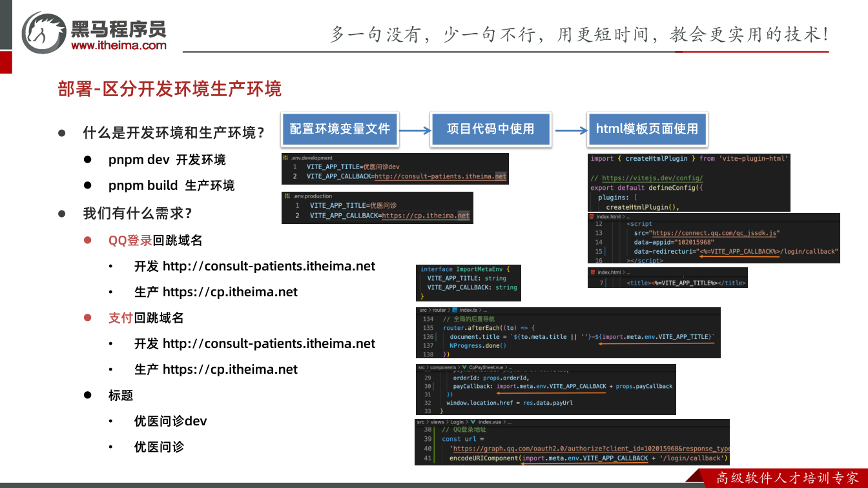Select the text 我们有什么需求？
The width and height of the screenshot is (868, 488).
138,213
